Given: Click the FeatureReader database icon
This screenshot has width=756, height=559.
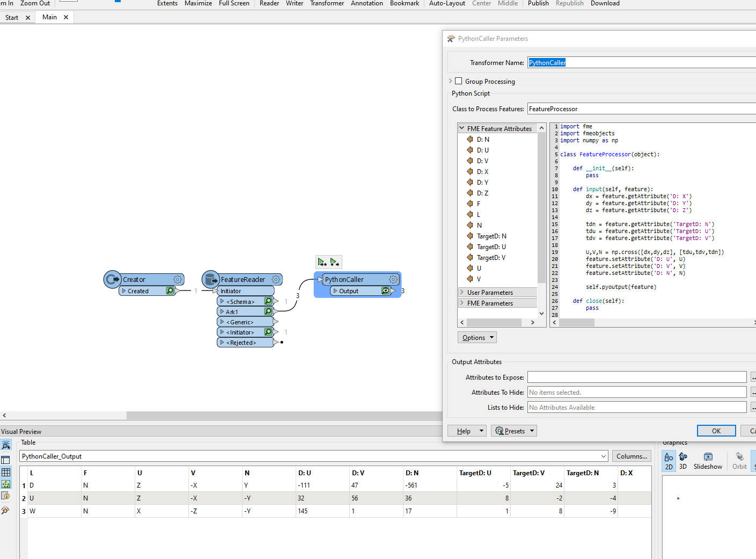Looking at the screenshot, I should pyautogui.click(x=211, y=279).
